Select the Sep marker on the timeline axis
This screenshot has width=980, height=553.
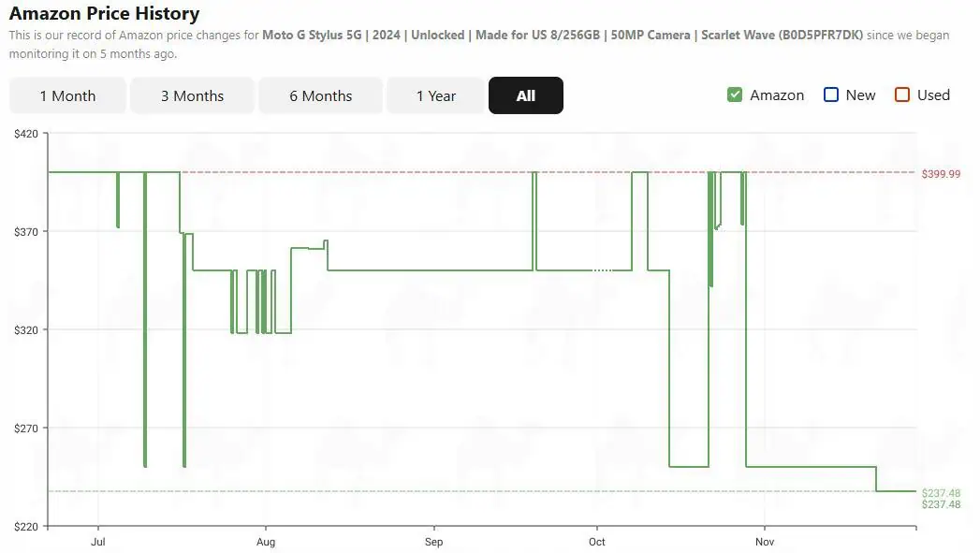[433, 542]
